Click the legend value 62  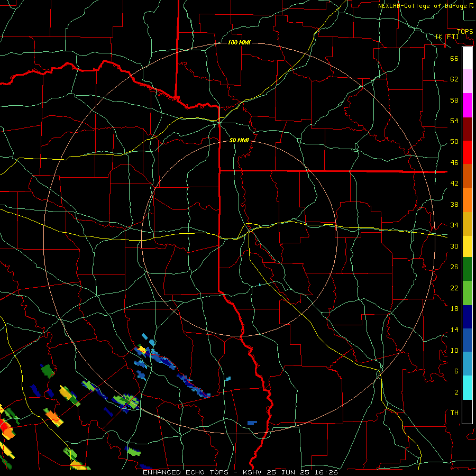click(x=454, y=79)
